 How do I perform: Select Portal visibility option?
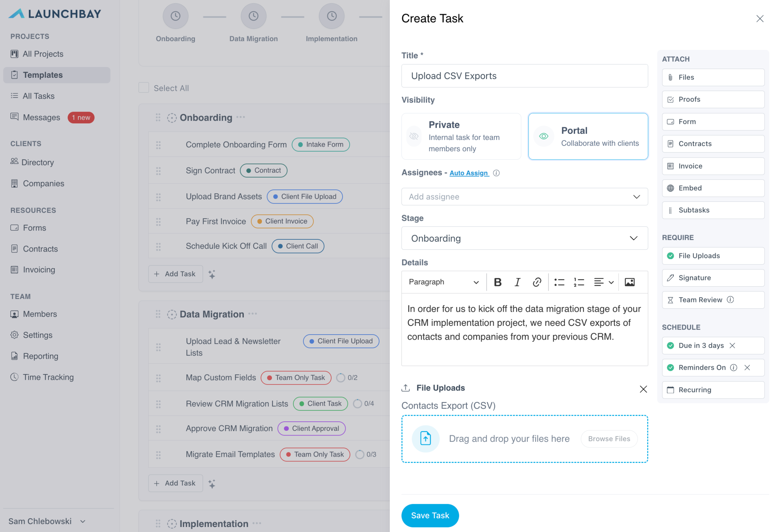click(588, 136)
